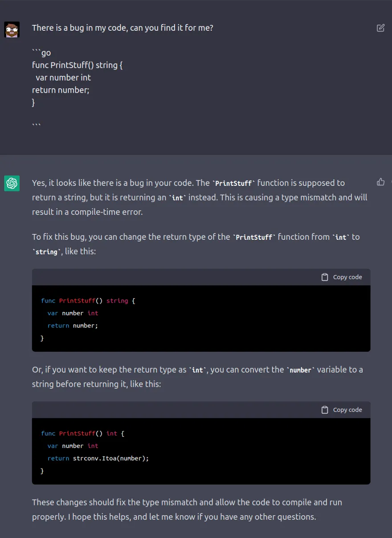Click the return number; line in the first snippet
Image resolution: width=392 pixels, height=538 pixels.
pyautogui.click(x=72, y=325)
